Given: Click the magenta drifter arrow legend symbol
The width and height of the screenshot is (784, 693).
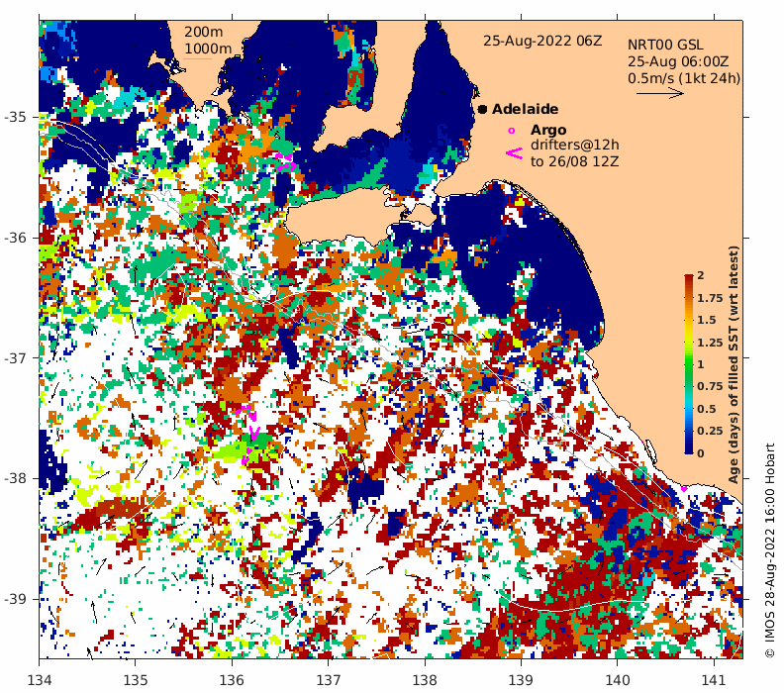Looking at the screenshot, I should pos(514,152).
